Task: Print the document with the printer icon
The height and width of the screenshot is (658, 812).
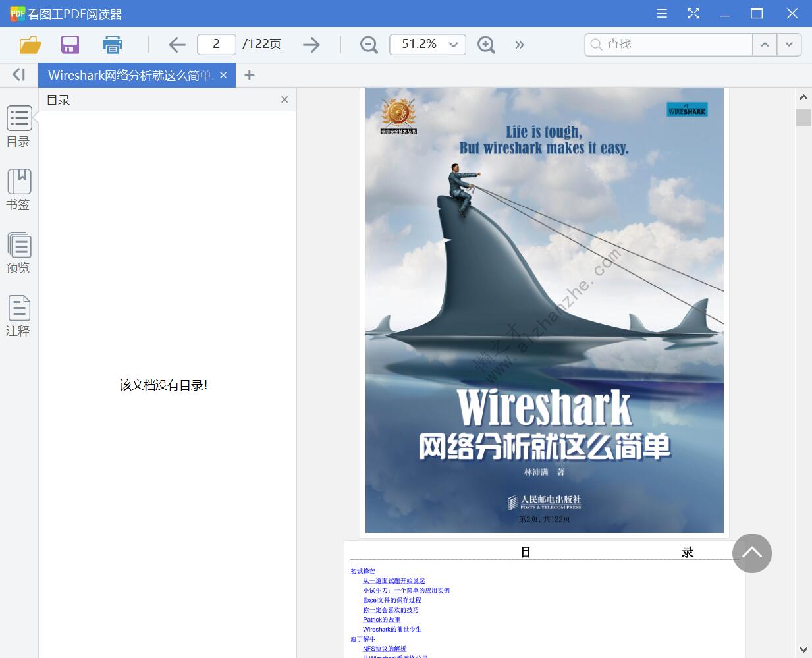Action: point(113,45)
